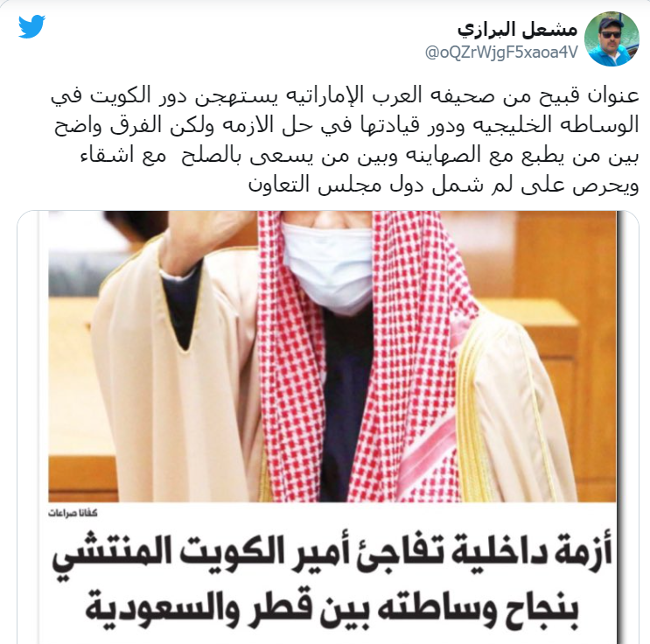Open the embedded newspaper clipping image
The image size is (650, 644).
(328, 427)
